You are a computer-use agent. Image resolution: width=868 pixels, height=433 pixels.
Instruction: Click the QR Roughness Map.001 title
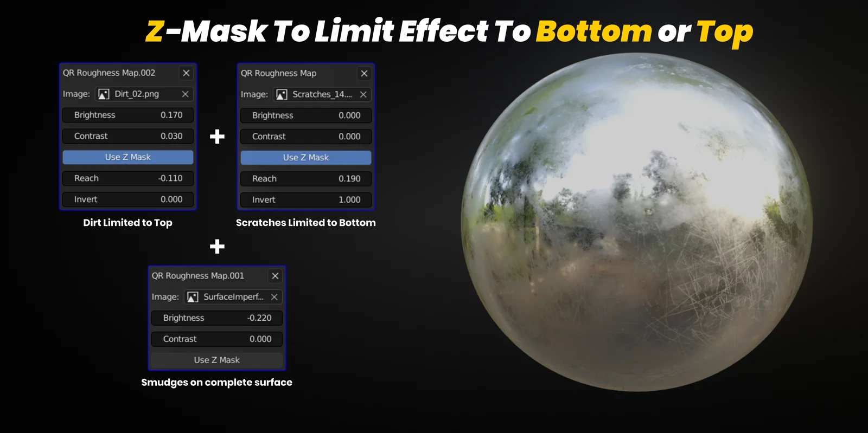click(198, 276)
